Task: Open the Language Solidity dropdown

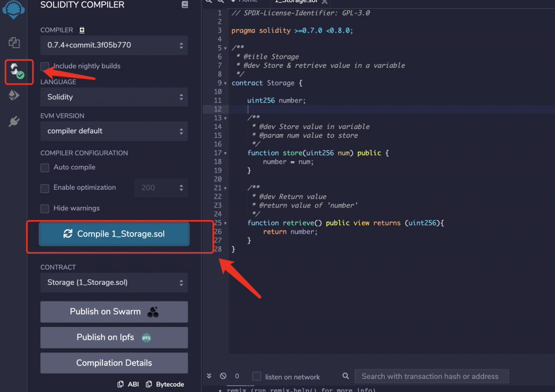Action: click(114, 97)
